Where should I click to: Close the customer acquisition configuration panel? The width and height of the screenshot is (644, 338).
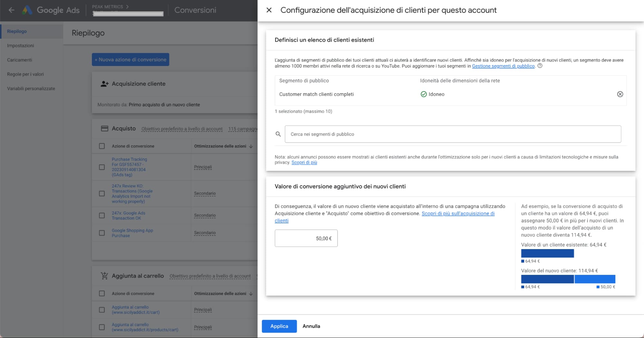click(269, 10)
